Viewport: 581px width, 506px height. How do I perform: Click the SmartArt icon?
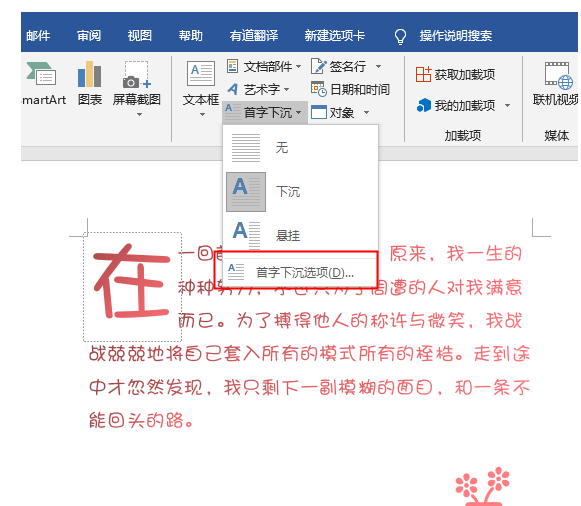(x=41, y=74)
